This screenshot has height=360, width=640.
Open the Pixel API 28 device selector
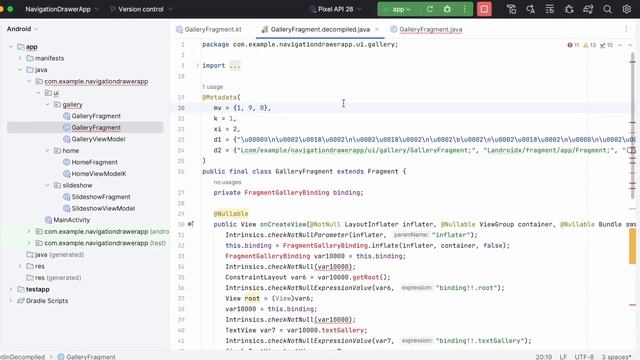pyautogui.click(x=335, y=9)
